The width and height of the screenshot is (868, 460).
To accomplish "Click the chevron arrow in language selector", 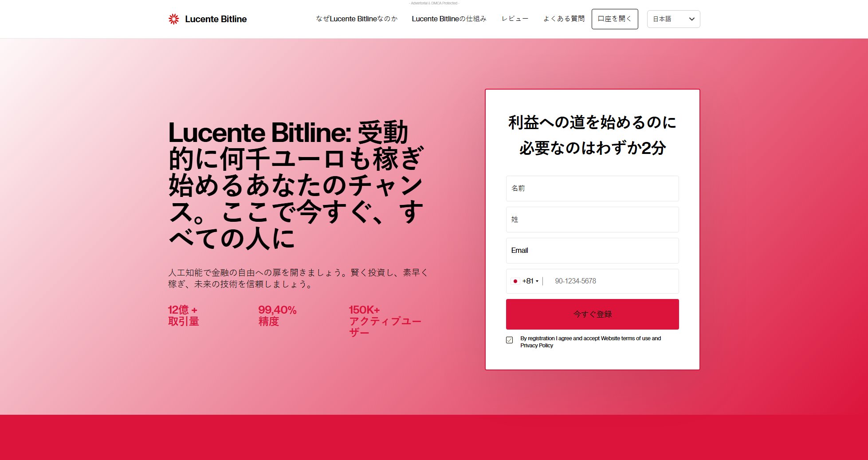I will coord(691,19).
